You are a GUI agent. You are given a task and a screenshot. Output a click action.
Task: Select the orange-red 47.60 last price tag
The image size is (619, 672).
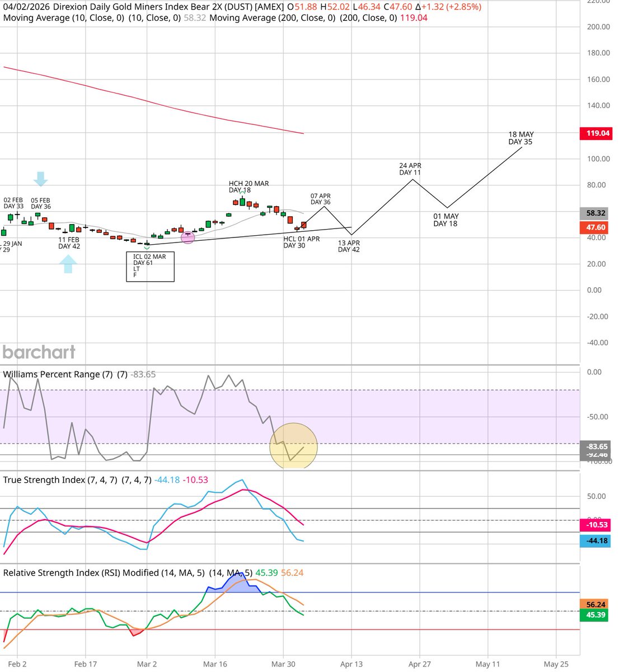click(x=595, y=227)
